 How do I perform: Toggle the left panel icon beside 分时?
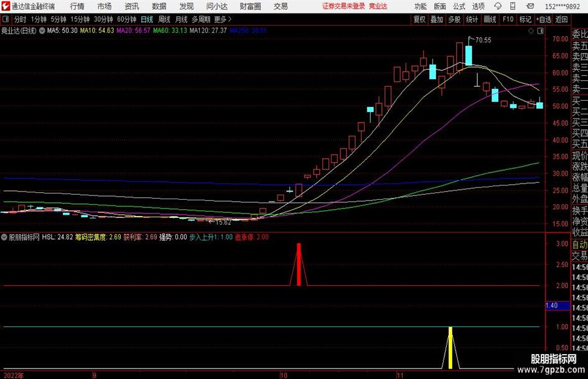(5, 19)
